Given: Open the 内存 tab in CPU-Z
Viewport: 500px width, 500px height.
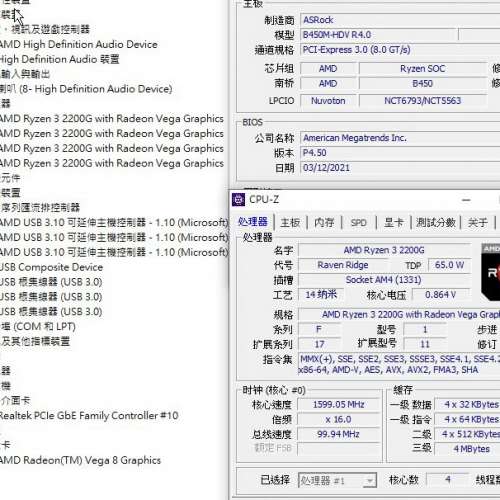Looking at the screenshot, I should point(324,222).
